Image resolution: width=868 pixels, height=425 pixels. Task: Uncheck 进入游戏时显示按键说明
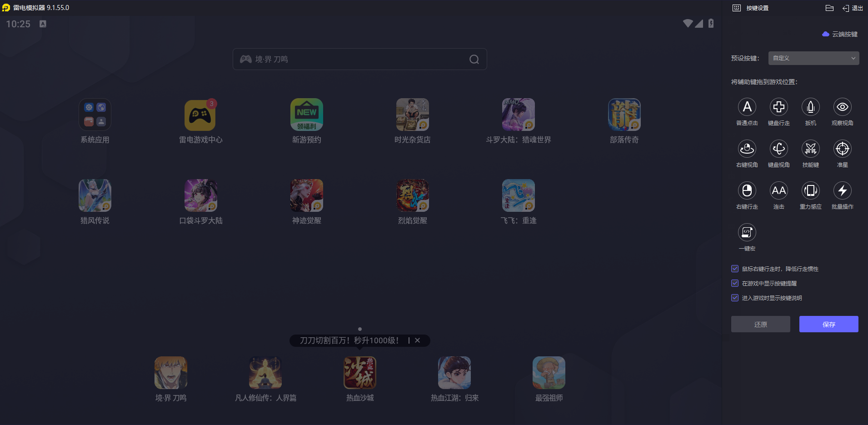(x=735, y=298)
